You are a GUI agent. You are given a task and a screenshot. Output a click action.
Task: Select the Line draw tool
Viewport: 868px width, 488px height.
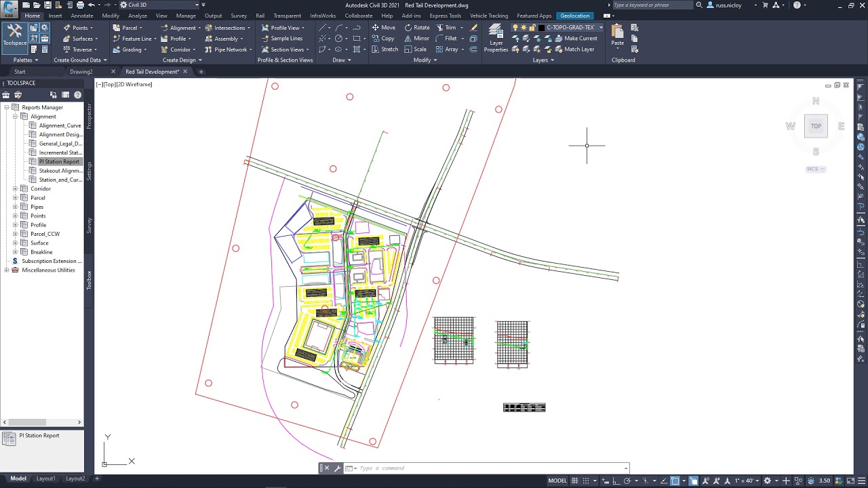coord(323,28)
